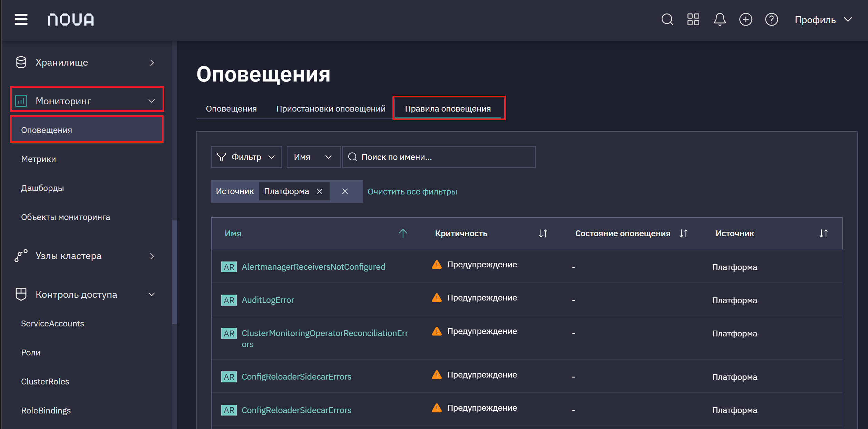Switch to Приостановки оповещений tab
Image resolution: width=868 pixels, height=429 pixels.
(x=331, y=109)
